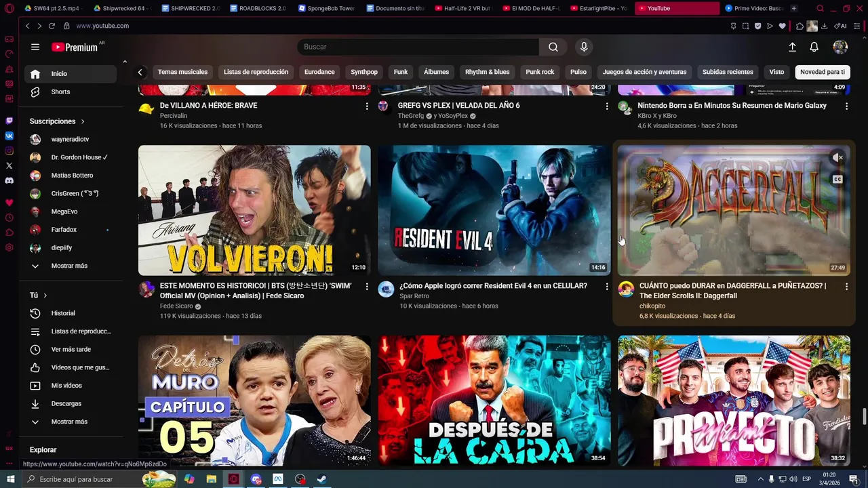Open Descargas in the sidebar
868x488 pixels.
71,403
